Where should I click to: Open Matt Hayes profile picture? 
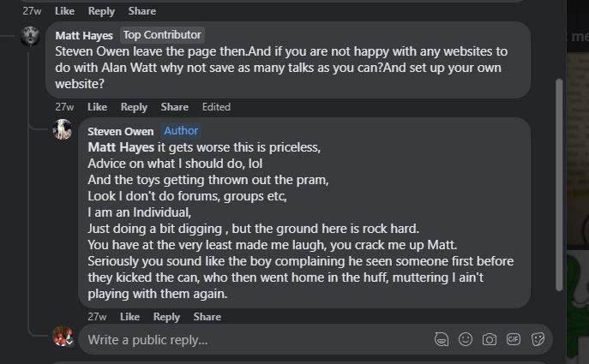pos(30,36)
